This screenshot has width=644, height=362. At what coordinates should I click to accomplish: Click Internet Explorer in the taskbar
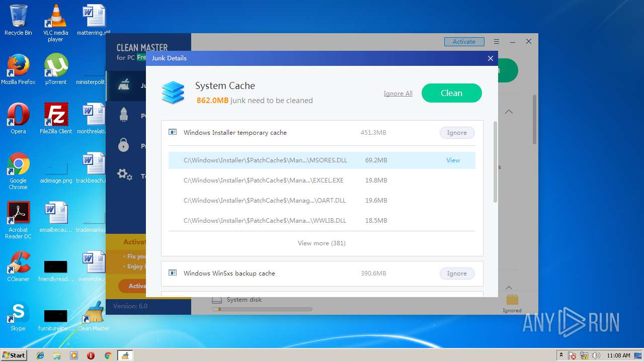(40, 355)
